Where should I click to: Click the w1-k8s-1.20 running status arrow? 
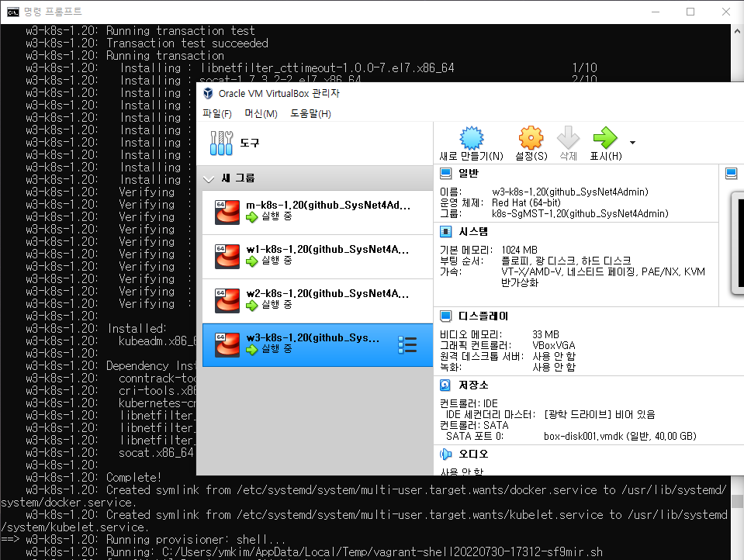(251, 261)
